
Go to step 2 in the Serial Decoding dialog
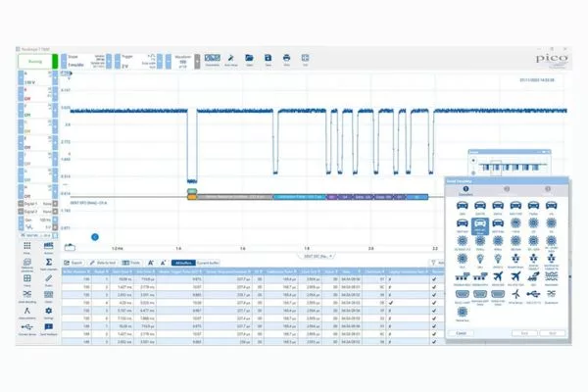[x=507, y=189]
